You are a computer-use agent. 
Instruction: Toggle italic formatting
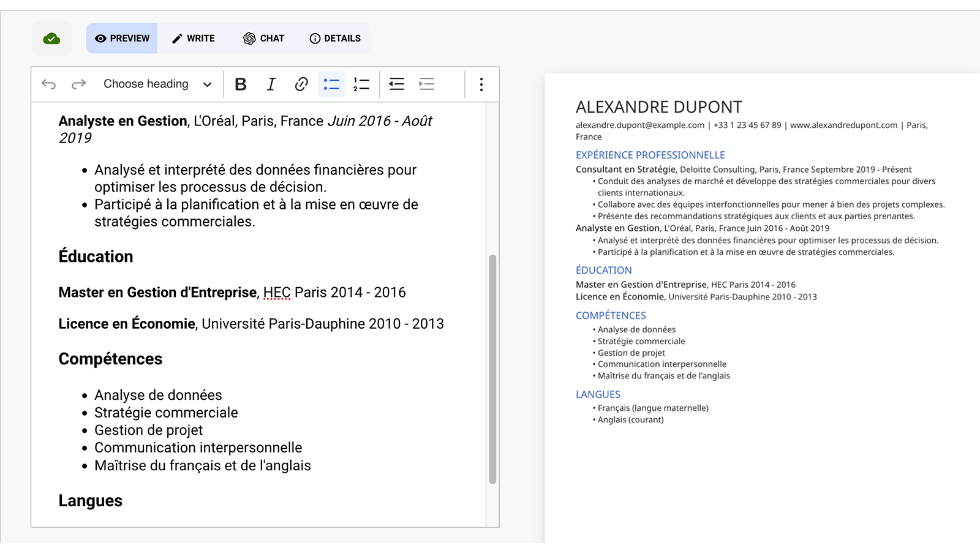coord(271,84)
